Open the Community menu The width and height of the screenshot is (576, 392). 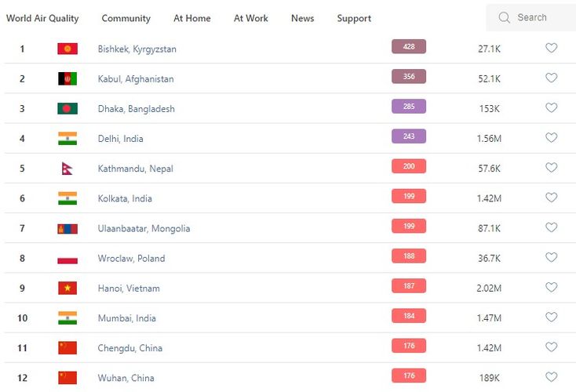tap(126, 18)
